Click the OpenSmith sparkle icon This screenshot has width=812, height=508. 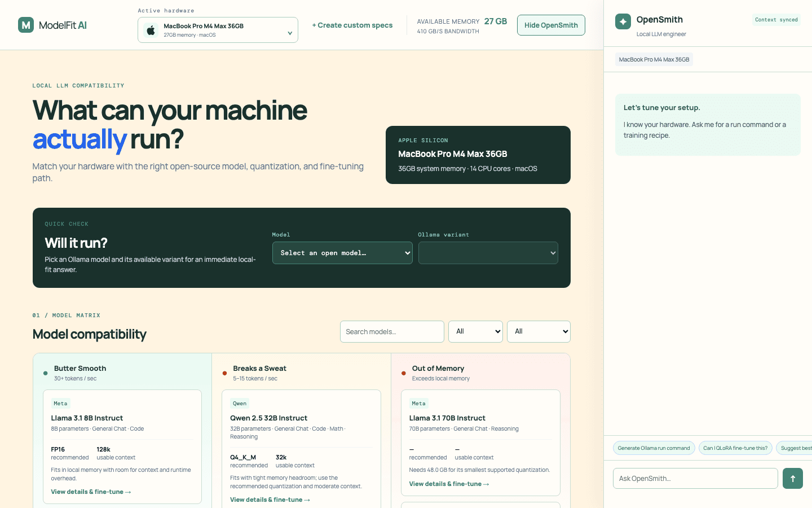623,21
